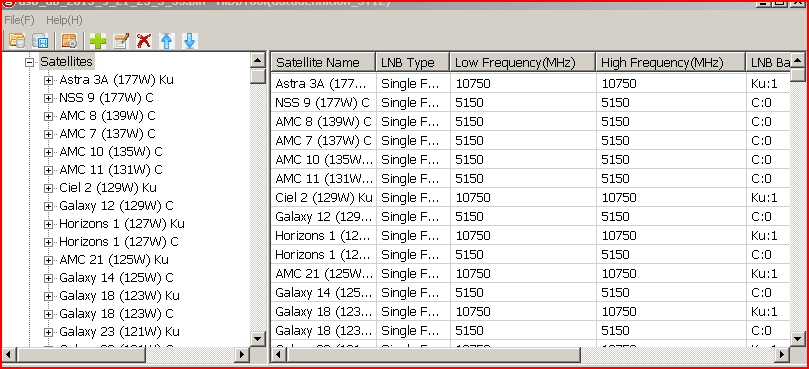Image resolution: width=809 pixels, height=369 pixels.
Task: Select the NSS 9 (177W) C table row name
Action: (323, 103)
